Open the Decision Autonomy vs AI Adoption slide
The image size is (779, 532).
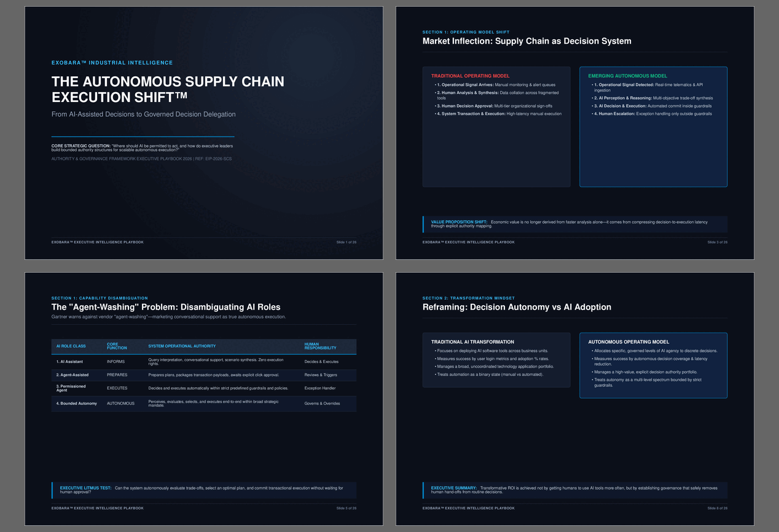(575, 399)
